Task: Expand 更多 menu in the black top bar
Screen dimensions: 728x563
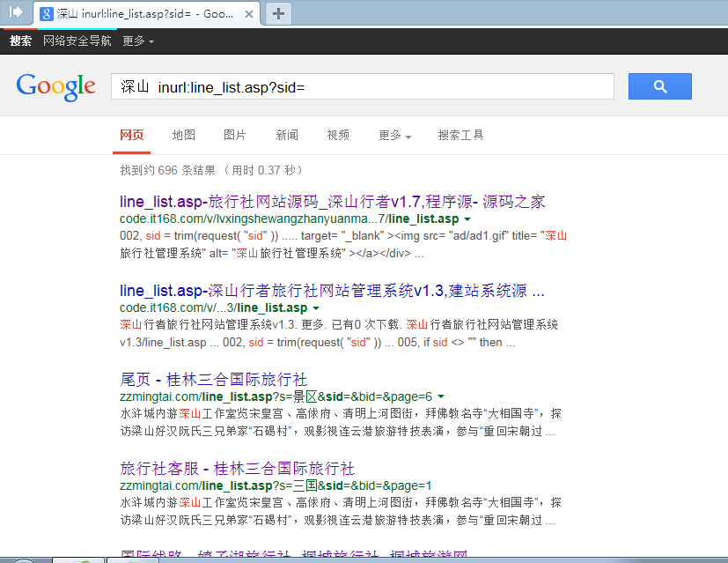Action: 138,41
